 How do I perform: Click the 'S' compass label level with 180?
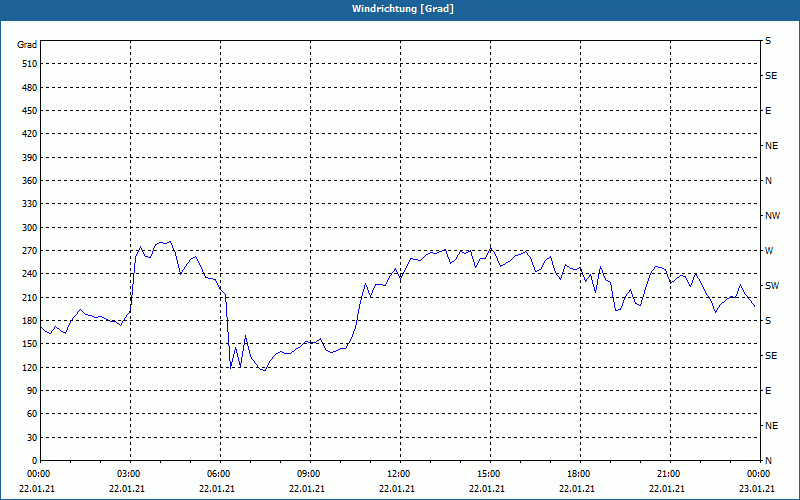tap(768, 321)
